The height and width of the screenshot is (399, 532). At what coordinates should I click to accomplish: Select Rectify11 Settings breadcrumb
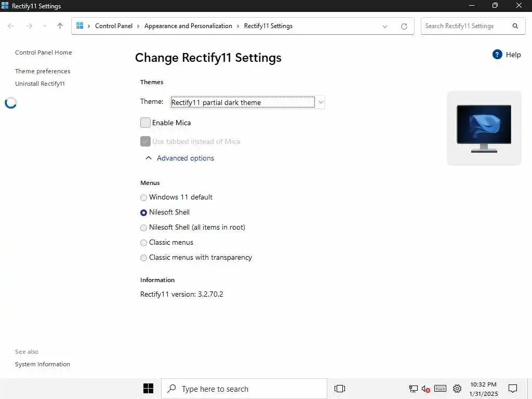point(268,26)
